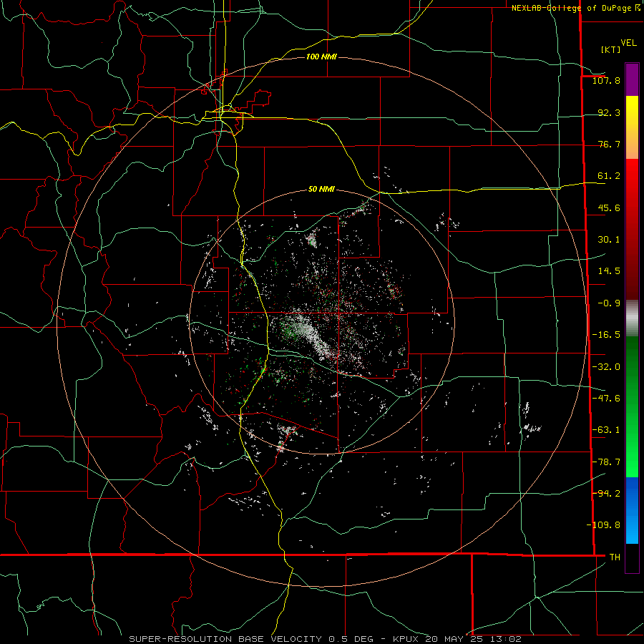The width and height of the screenshot is (644, 644).
Task: Click the 107.8 velocity scale value
Action: pyautogui.click(x=606, y=80)
